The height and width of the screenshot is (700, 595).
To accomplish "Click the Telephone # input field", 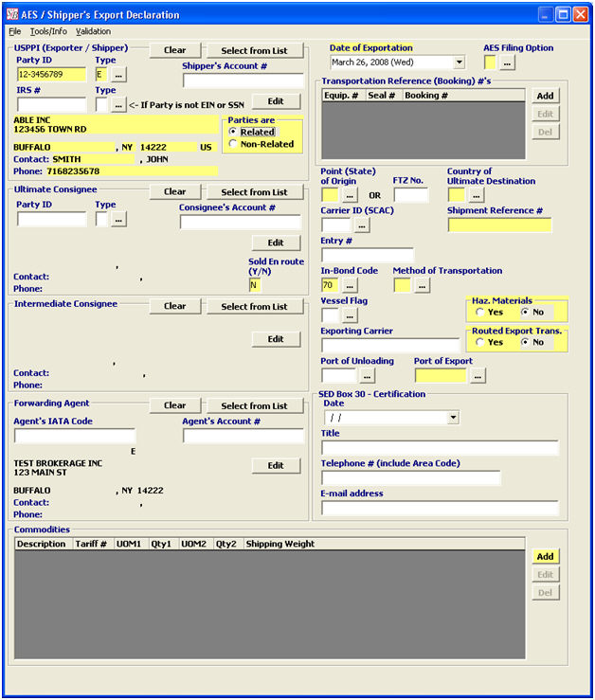I will pos(411,477).
